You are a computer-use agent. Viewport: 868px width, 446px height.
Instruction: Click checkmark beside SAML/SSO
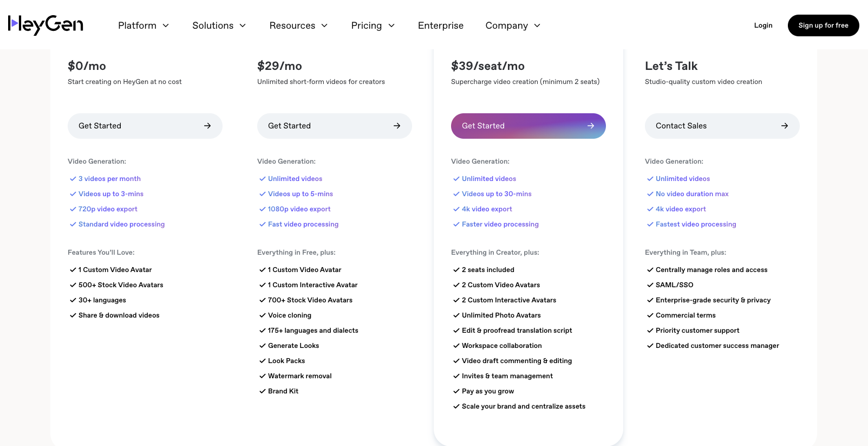pyautogui.click(x=650, y=285)
